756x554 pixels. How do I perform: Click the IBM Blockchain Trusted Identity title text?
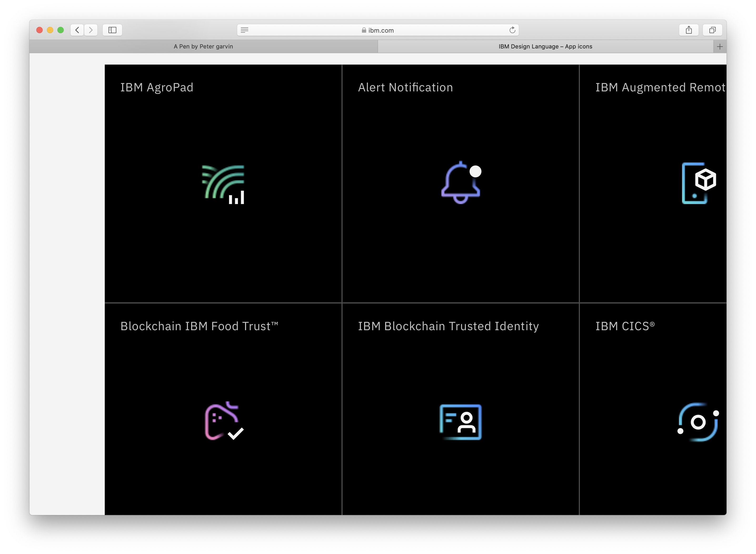[x=448, y=326]
